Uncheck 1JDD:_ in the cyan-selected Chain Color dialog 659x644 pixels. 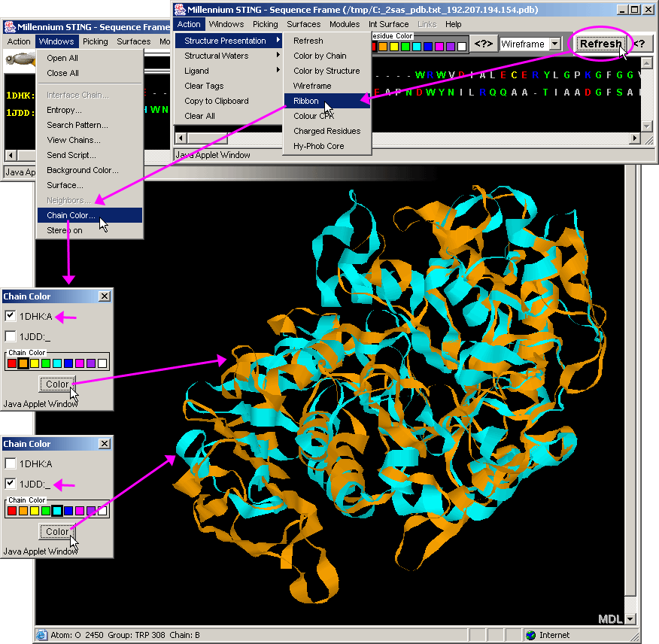click(x=11, y=484)
